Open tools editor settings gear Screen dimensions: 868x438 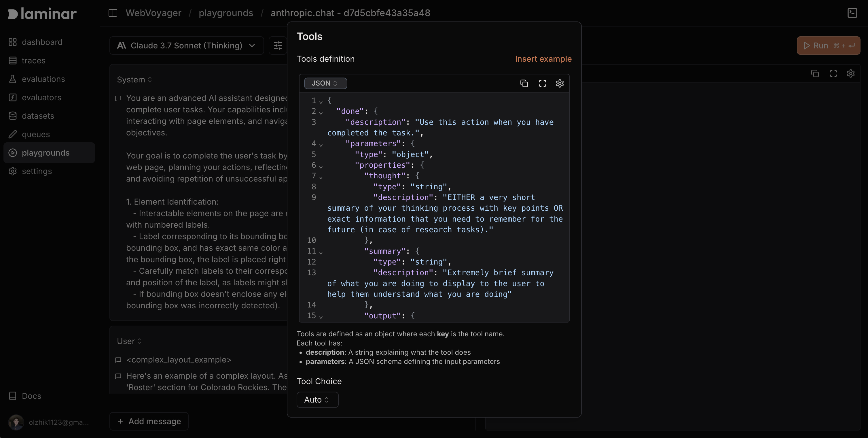point(560,83)
